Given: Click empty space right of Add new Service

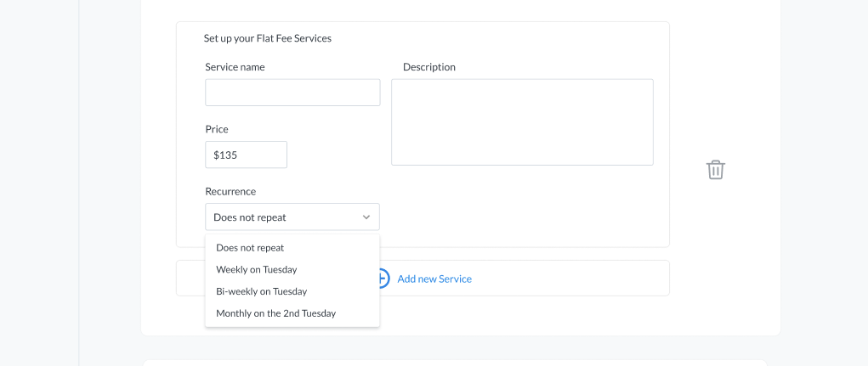Looking at the screenshot, I should point(570,278).
